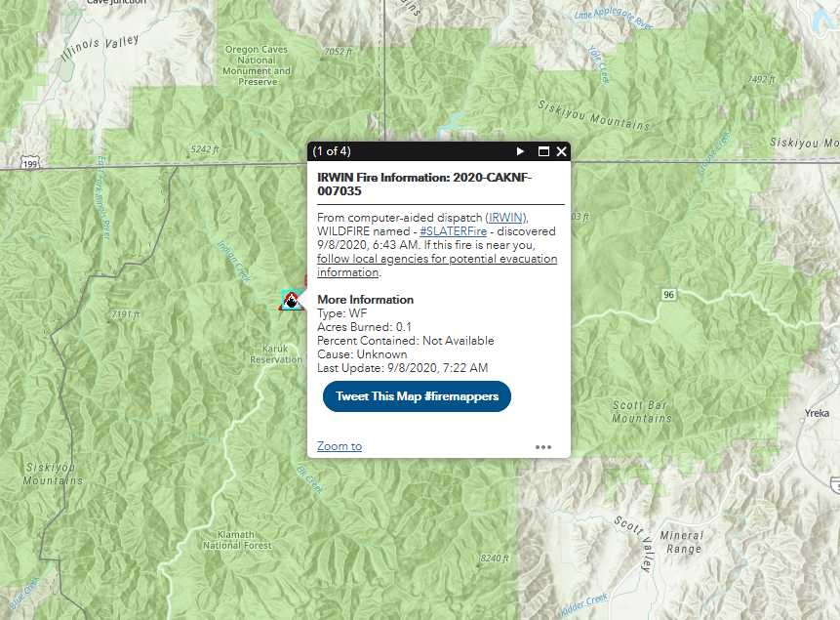The width and height of the screenshot is (840, 620).
Task: Click the Kidder Creek label
Action: (584, 604)
